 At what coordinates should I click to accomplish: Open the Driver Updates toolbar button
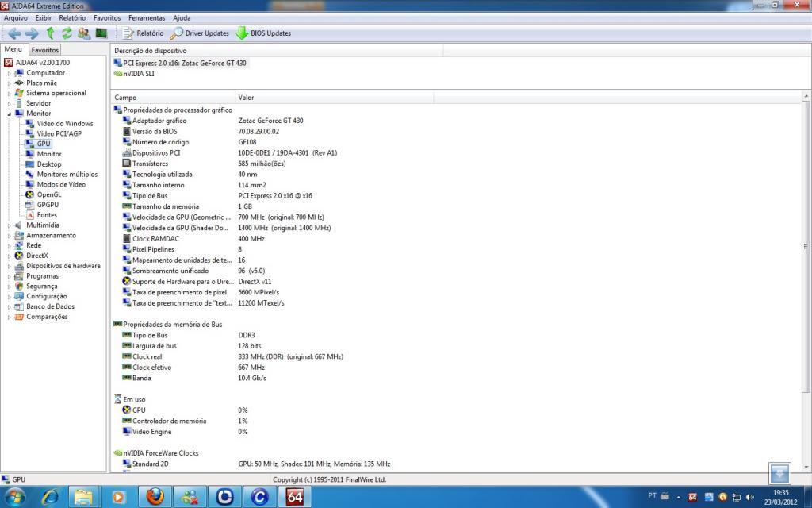[199, 33]
